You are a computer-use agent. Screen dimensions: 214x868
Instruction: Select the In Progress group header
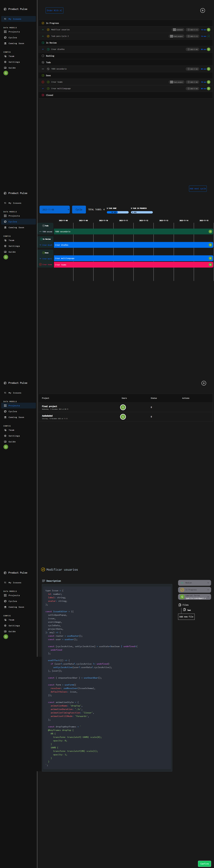click(126, 23)
